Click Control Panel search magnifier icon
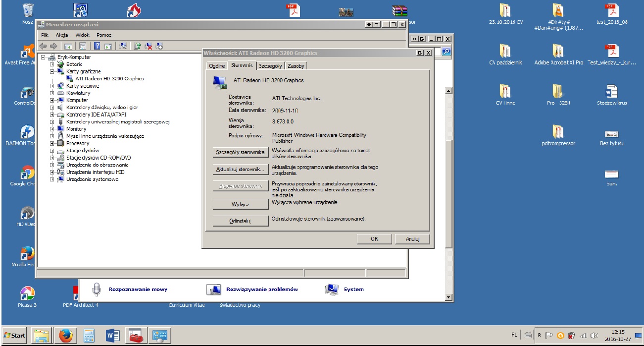The image size is (644, 346). point(446,51)
